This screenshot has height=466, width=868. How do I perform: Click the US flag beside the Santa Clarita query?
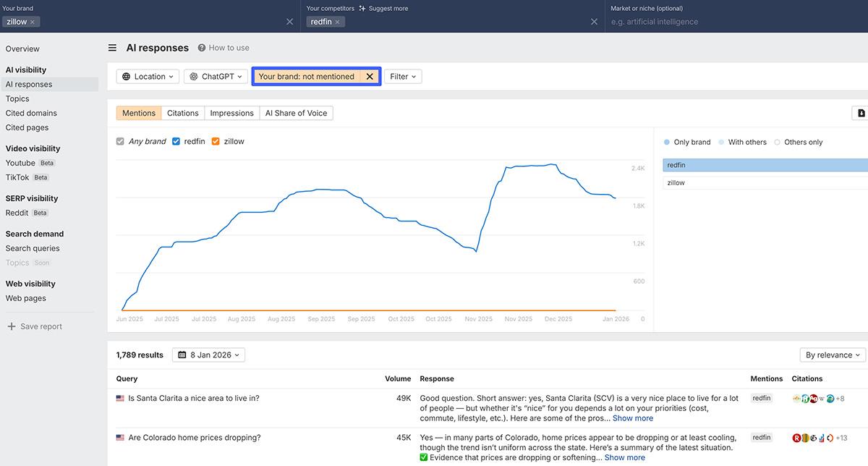(119, 397)
